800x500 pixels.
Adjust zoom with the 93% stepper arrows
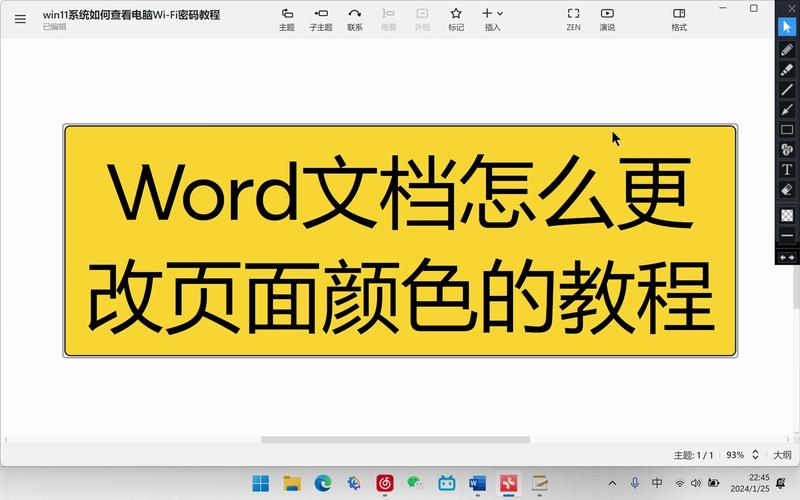[x=756, y=455]
